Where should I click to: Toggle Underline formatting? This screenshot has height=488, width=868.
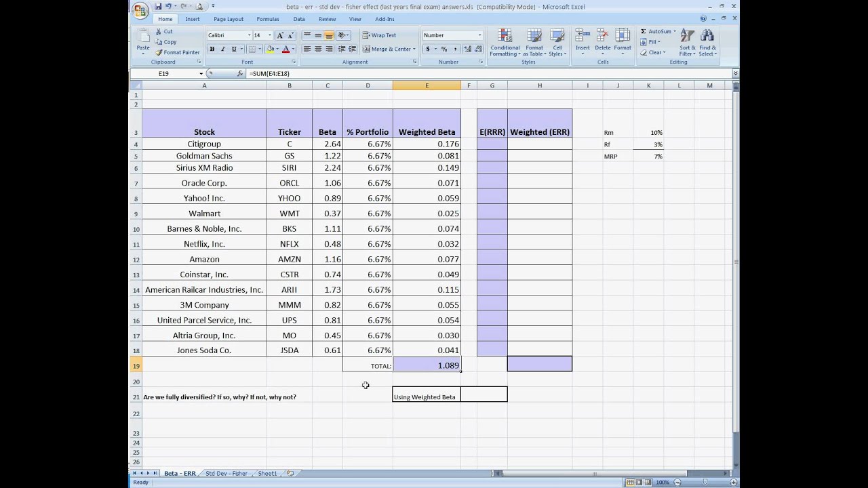[234, 49]
